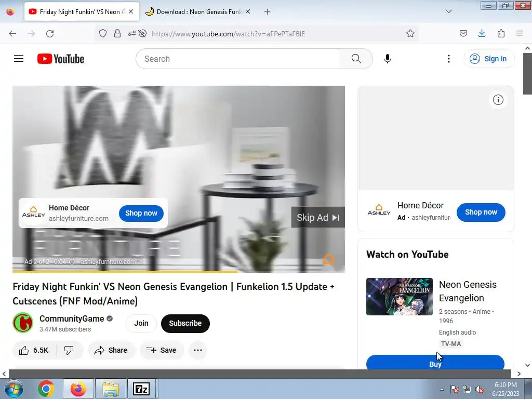Click the vertical page scrollbar thumb

(528, 74)
